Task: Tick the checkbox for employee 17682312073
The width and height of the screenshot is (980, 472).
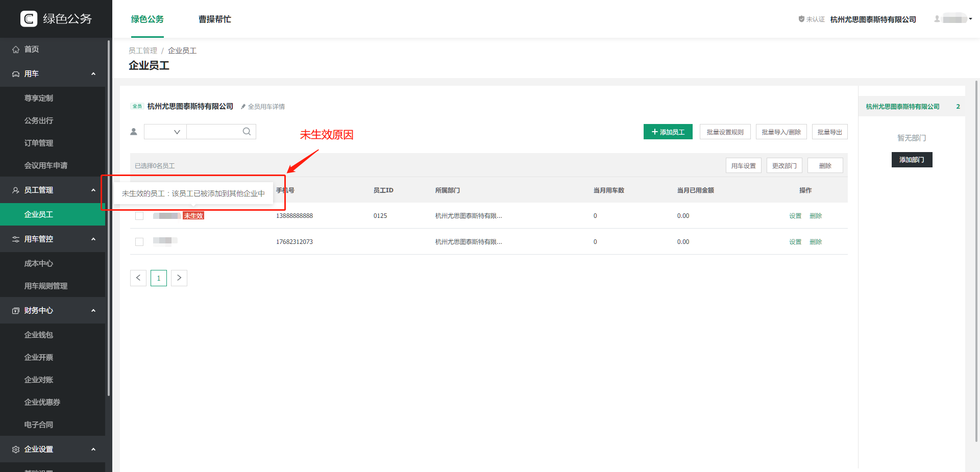Action: pos(139,242)
